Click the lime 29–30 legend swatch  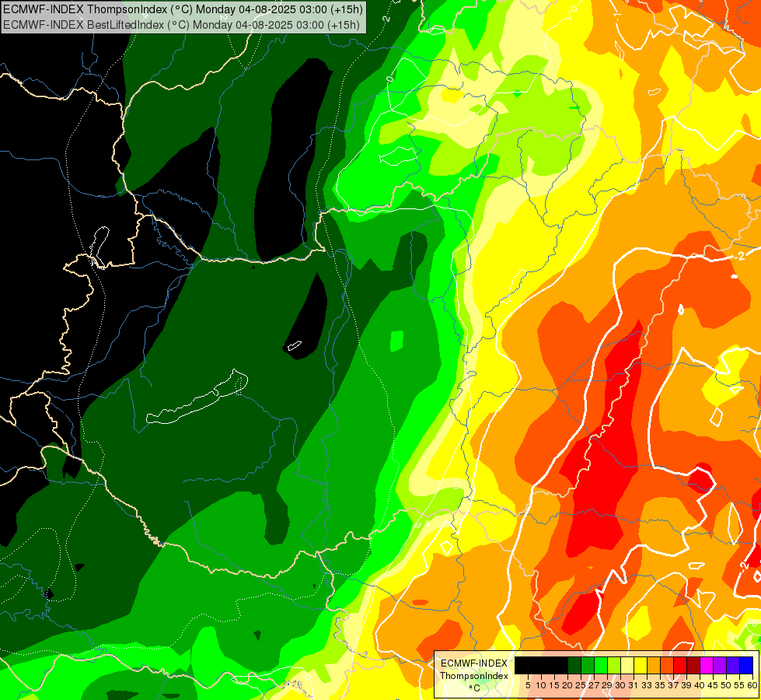click(x=614, y=665)
